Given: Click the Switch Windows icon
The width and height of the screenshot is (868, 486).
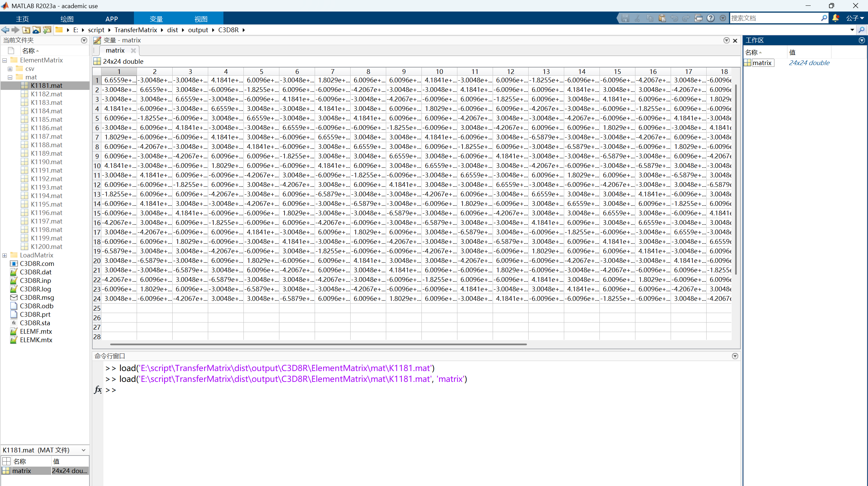Looking at the screenshot, I should click(698, 18).
